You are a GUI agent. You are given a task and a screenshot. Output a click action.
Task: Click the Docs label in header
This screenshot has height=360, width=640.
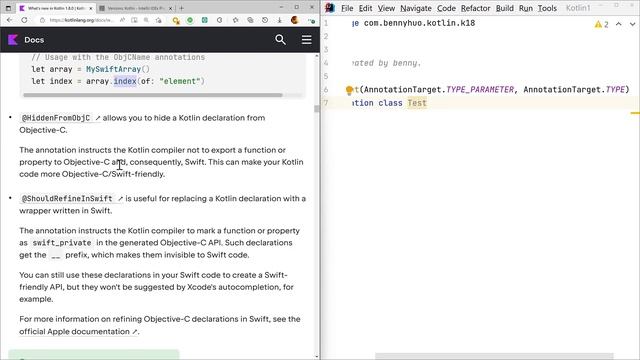[34, 40]
